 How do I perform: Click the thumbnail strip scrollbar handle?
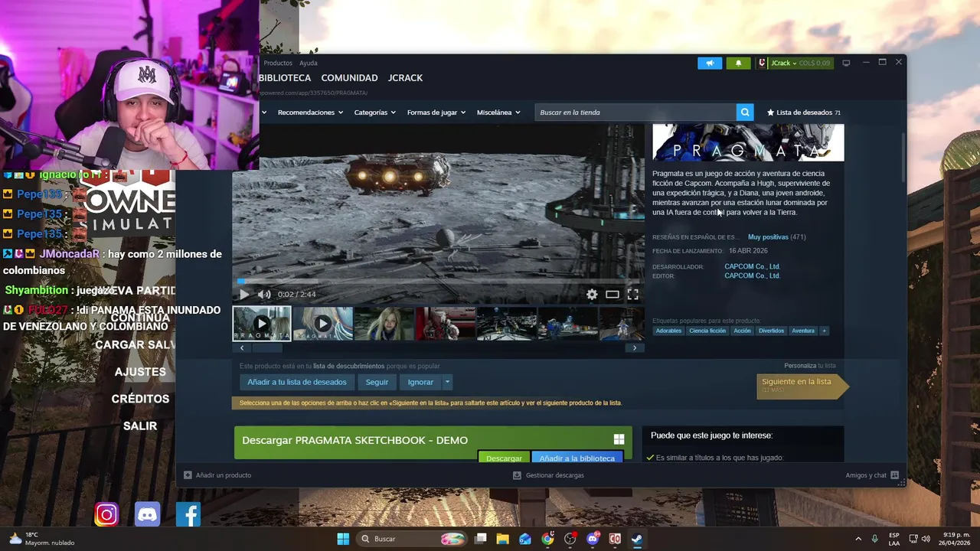(x=266, y=348)
